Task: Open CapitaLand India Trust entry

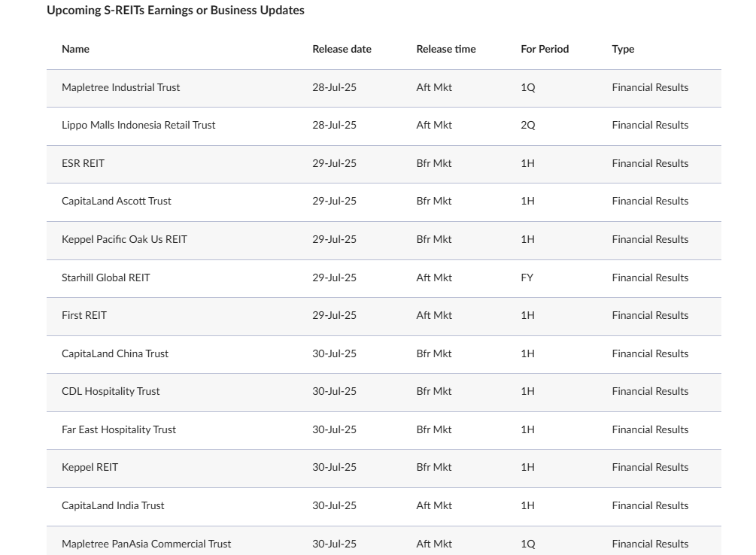Action: 113,505
